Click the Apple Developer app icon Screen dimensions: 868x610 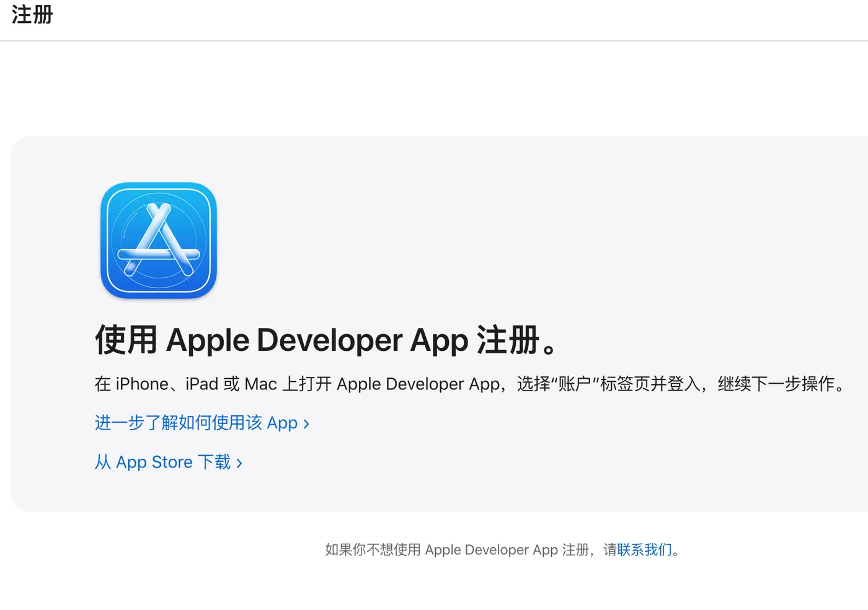(x=159, y=241)
